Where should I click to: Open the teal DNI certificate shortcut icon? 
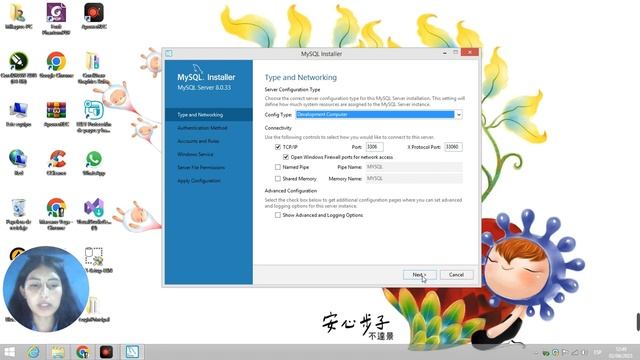(x=94, y=116)
